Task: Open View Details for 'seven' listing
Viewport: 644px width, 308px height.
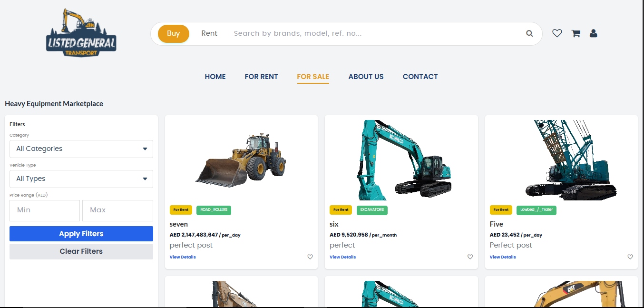Action: coord(183,257)
